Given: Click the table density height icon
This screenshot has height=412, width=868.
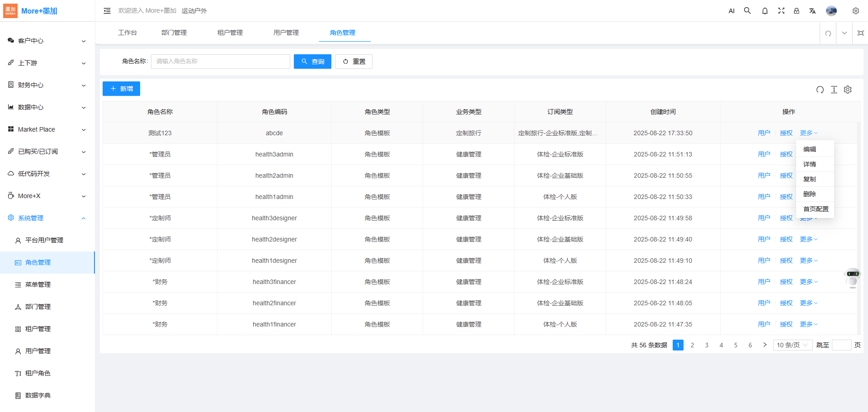Looking at the screenshot, I should (834, 90).
